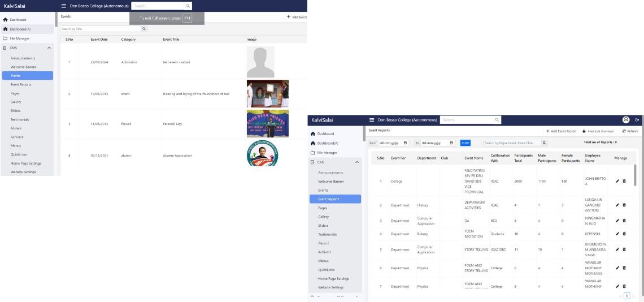Open File Manager in the Events window sidebar

(19, 38)
